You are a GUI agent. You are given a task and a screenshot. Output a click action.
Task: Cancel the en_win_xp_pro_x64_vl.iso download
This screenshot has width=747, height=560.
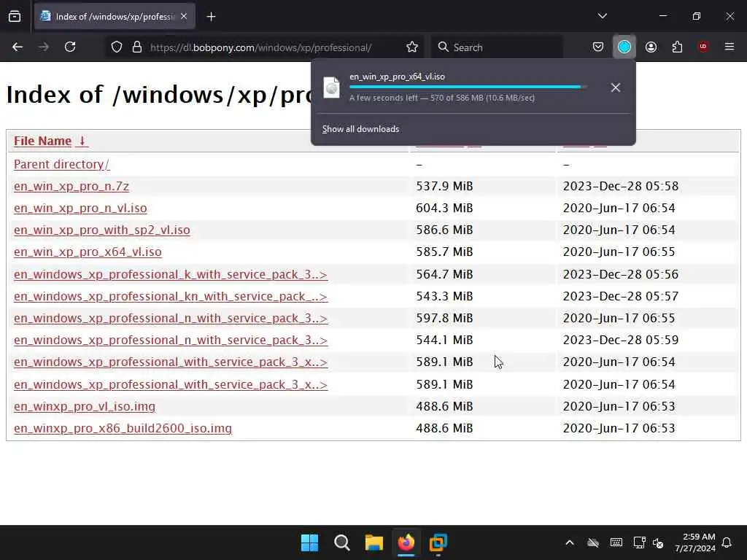click(x=616, y=87)
